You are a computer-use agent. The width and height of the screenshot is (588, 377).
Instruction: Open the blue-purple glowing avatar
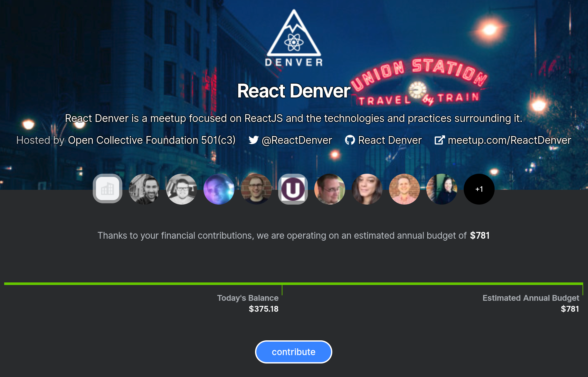point(219,189)
